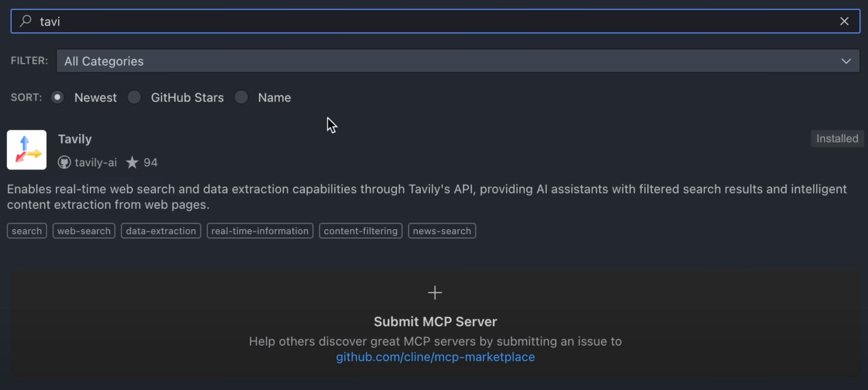Select the Newest sort radio button

[x=57, y=97]
